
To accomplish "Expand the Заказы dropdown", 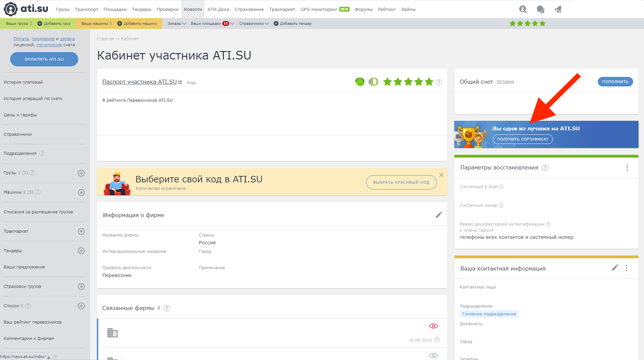I will pos(177,23).
